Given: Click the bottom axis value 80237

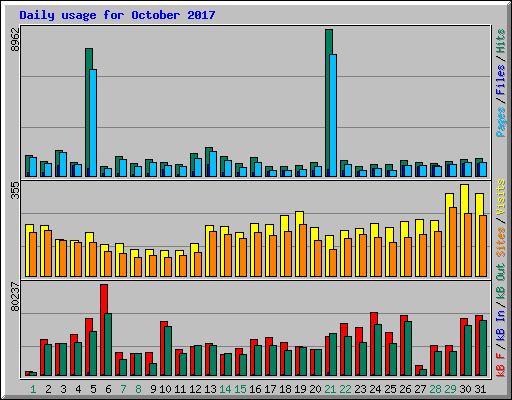Looking at the screenshot, I should tap(15, 297).
